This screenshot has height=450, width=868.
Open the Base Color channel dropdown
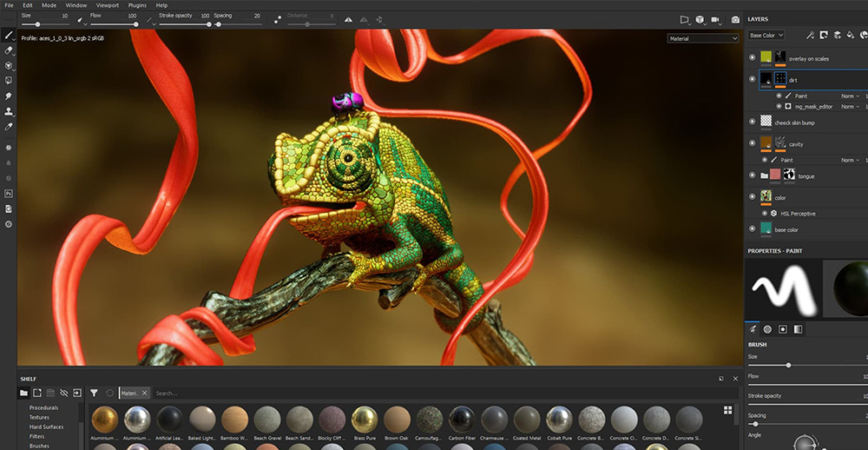766,36
